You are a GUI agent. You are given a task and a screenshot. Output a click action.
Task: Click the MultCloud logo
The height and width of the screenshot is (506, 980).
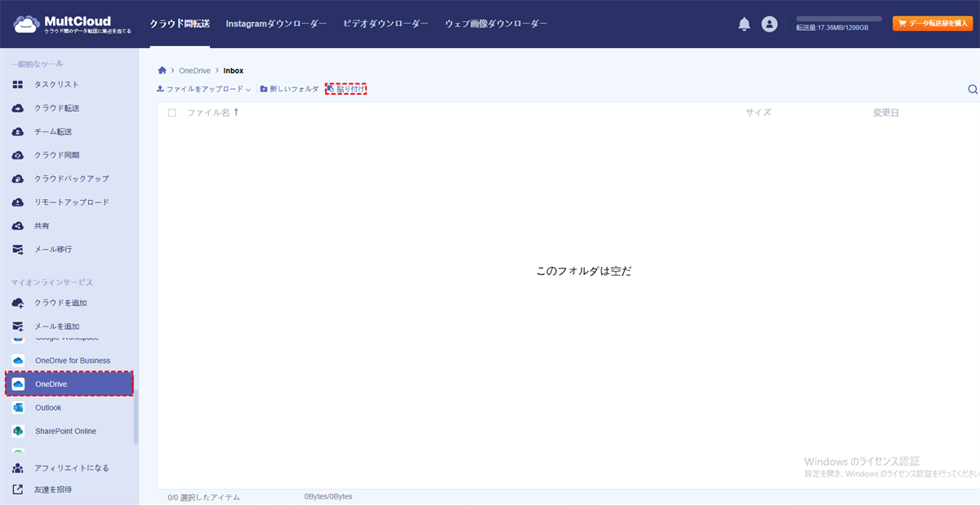pos(72,24)
